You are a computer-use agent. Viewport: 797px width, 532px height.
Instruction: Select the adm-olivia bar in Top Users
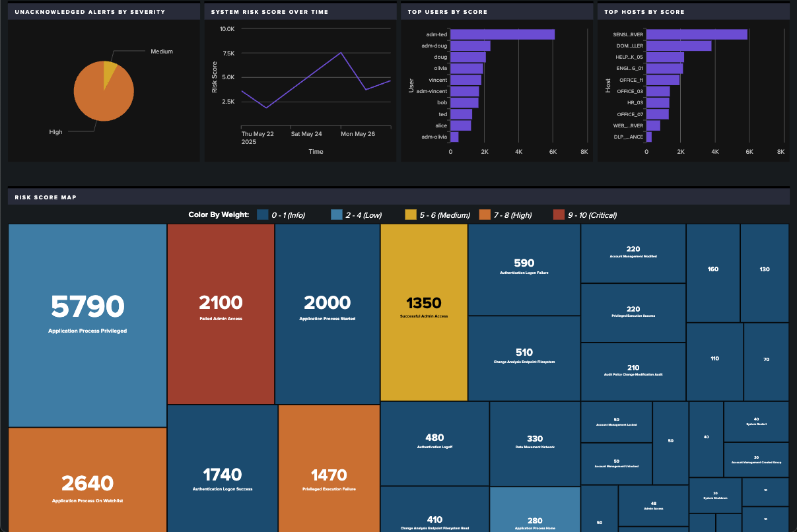tap(455, 137)
